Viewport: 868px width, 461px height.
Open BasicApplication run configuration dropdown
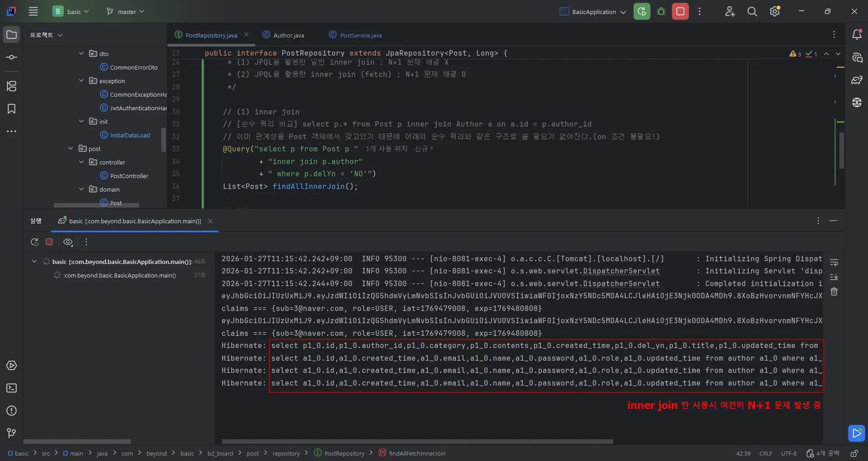593,12
